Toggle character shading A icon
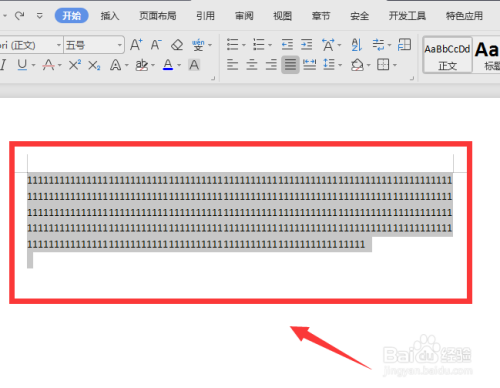 [x=194, y=65]
